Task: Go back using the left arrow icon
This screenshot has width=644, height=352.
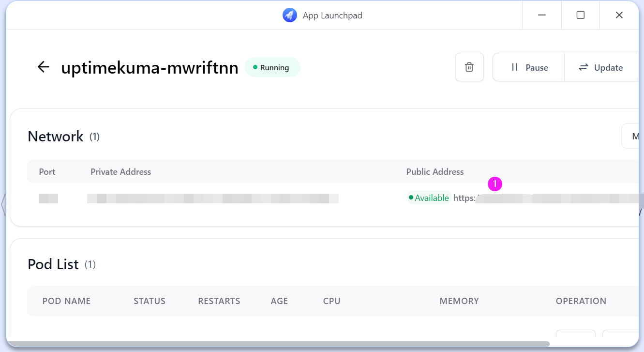Action: pos(44,67)
